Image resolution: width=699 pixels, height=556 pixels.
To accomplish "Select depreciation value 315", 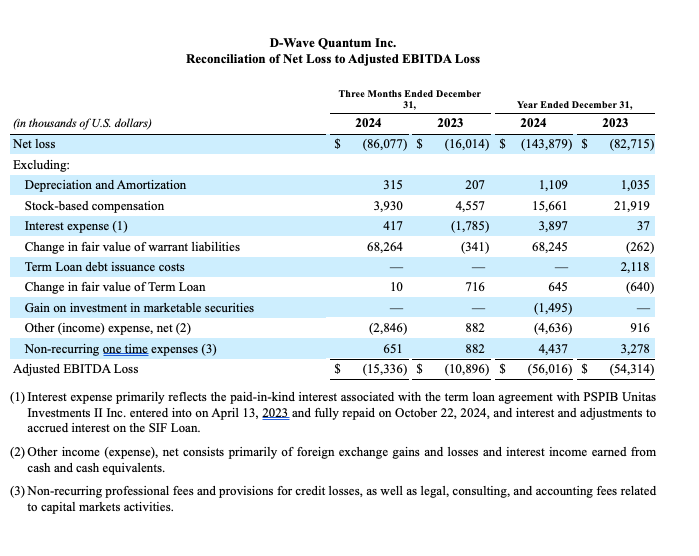I will (392, 185).
